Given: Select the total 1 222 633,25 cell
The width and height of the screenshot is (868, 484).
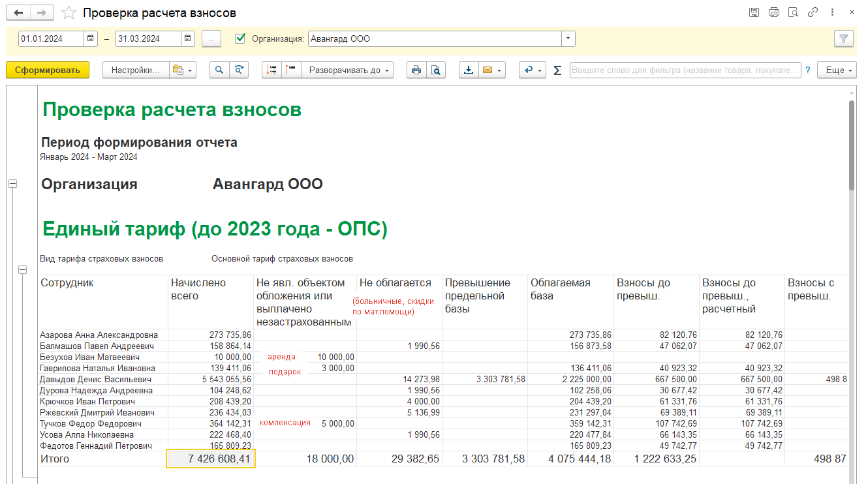Looking at the screenshot, I should pos(656,459).
